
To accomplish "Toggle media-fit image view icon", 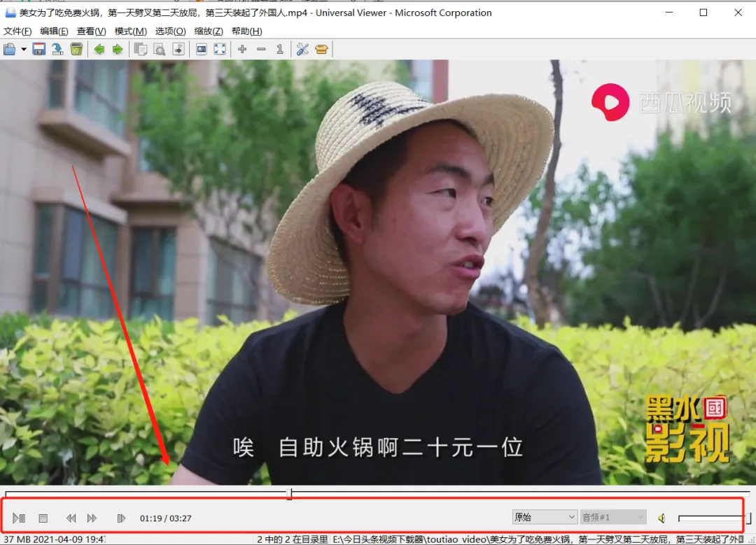I will pos(202,49).
